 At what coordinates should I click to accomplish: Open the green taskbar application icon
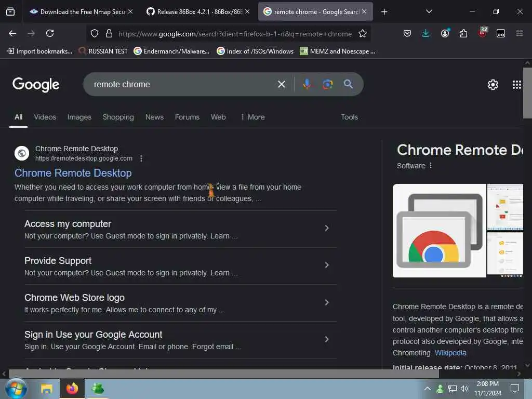pyautogui.click(x=98, y=389)
